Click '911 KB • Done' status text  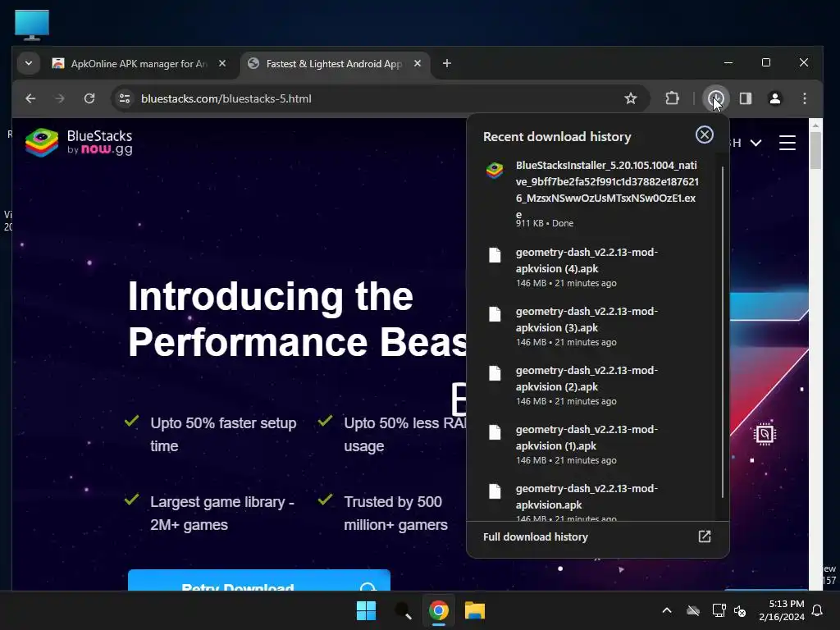(x=545, y=223)
